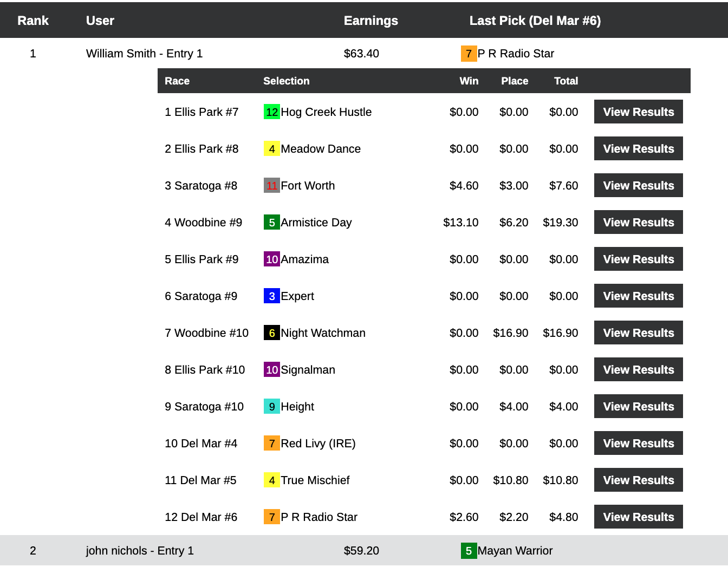Select the turquoise 9 badge beside Height
Screen dimensions: 728x567
[271, 407]
